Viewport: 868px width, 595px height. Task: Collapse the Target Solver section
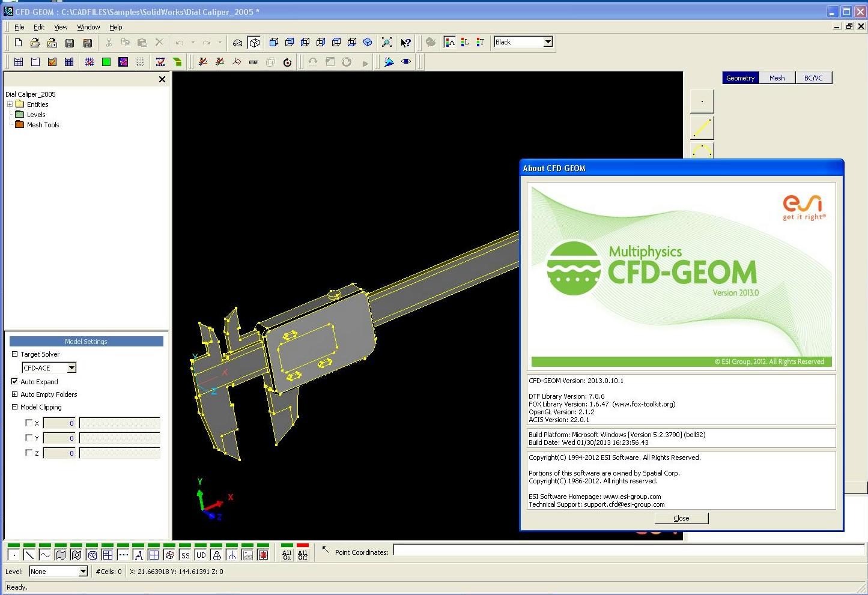pos(14,354)
